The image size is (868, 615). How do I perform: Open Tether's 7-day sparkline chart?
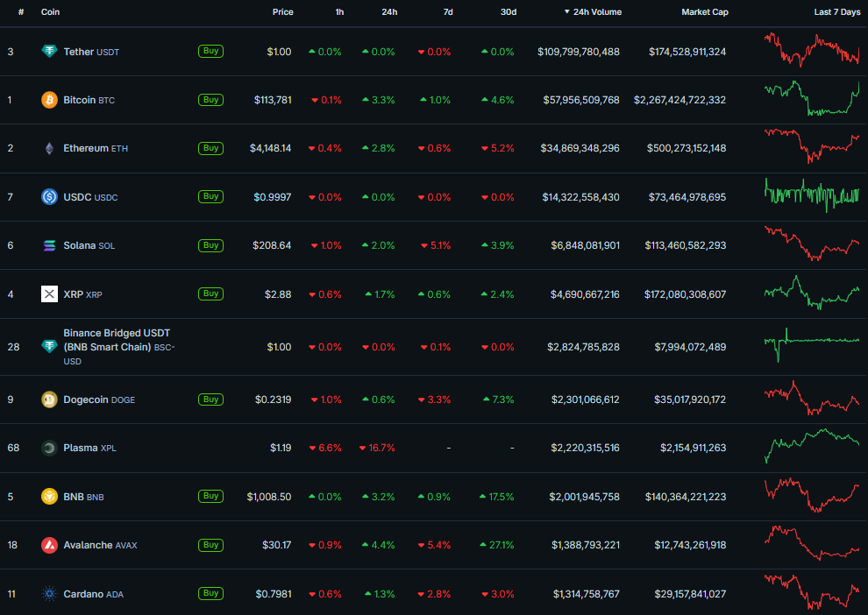[812, 50]
